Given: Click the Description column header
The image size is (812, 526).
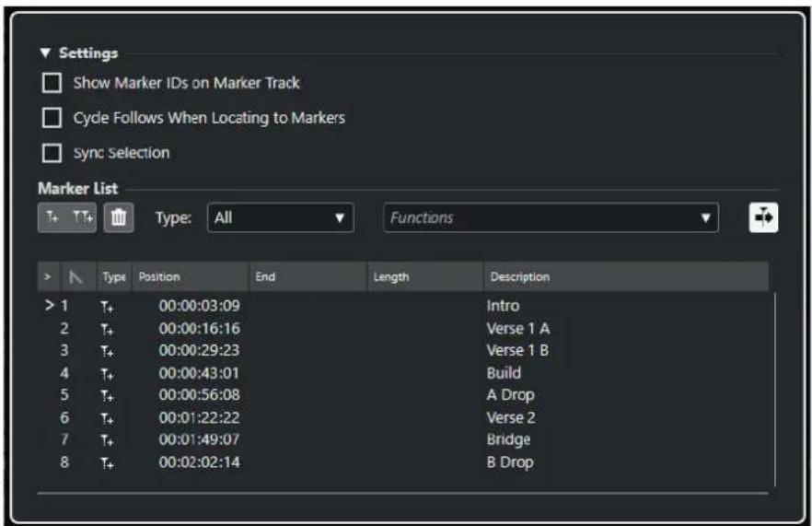Looking at the screenshot, I should pos(626,276).
